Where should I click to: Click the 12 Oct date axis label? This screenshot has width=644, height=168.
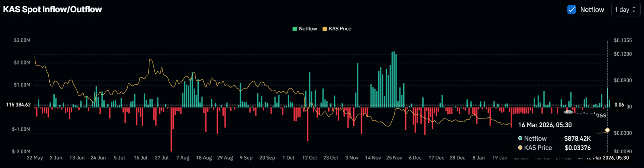[310, 158]
